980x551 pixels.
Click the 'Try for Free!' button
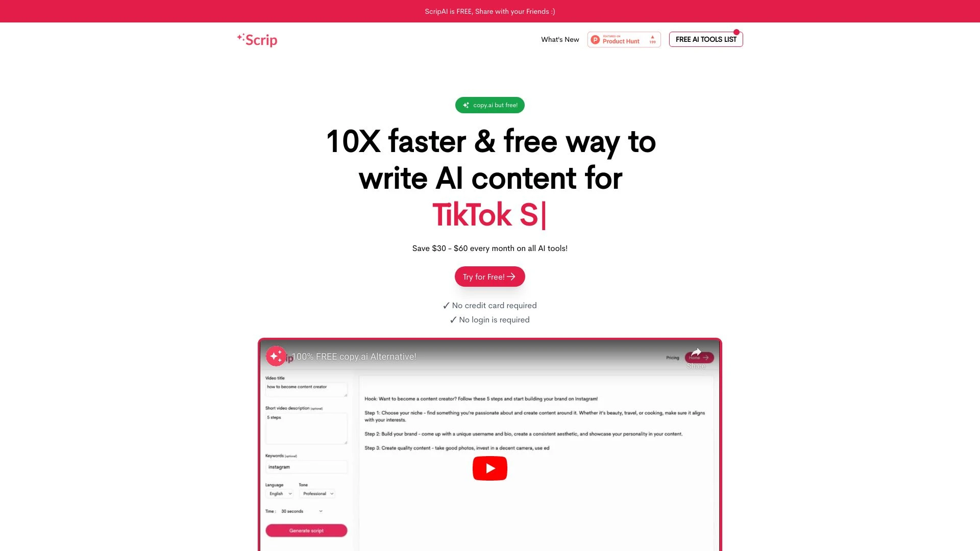point(490,277)
